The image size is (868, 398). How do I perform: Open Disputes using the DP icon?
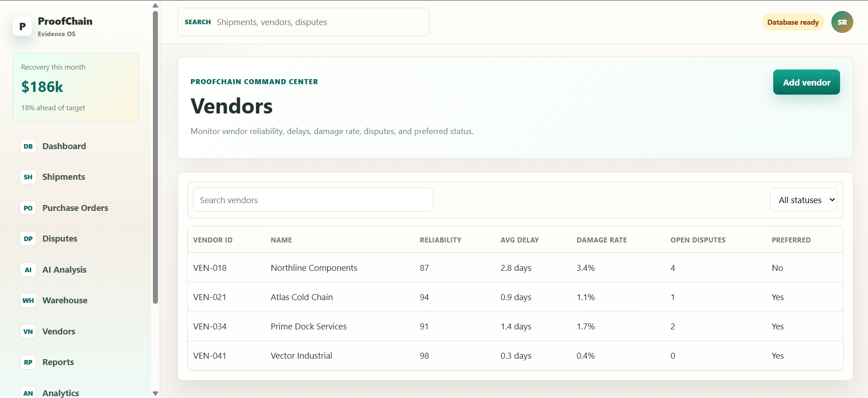pyautogui.click(x=28, y=239)
